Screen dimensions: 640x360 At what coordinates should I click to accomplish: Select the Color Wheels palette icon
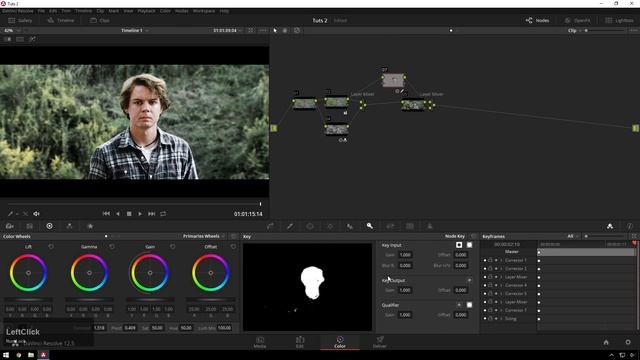point(49,226)
